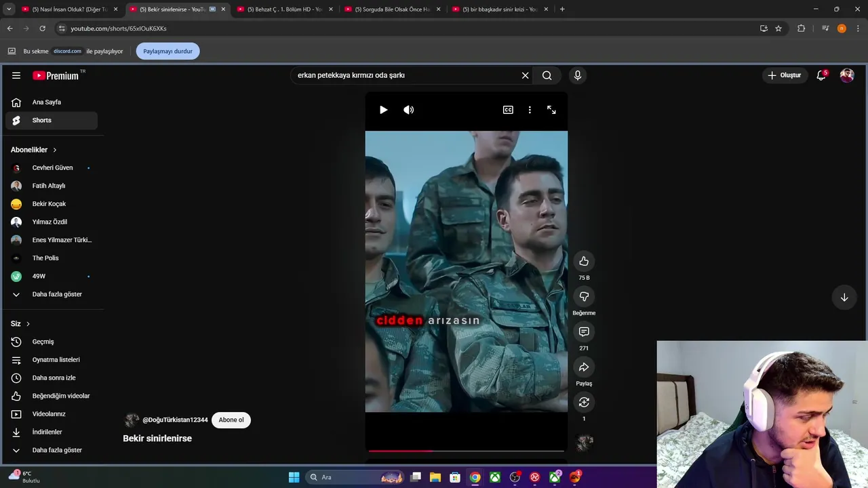Enter fullscreen mode for the Short
This screenshot has height=488, width=868.
551,110
